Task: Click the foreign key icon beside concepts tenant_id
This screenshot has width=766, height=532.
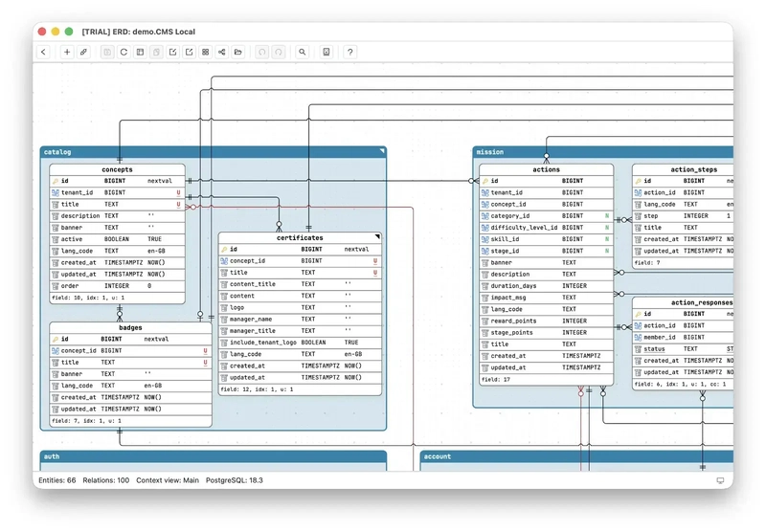Action: tap(56, 192)
